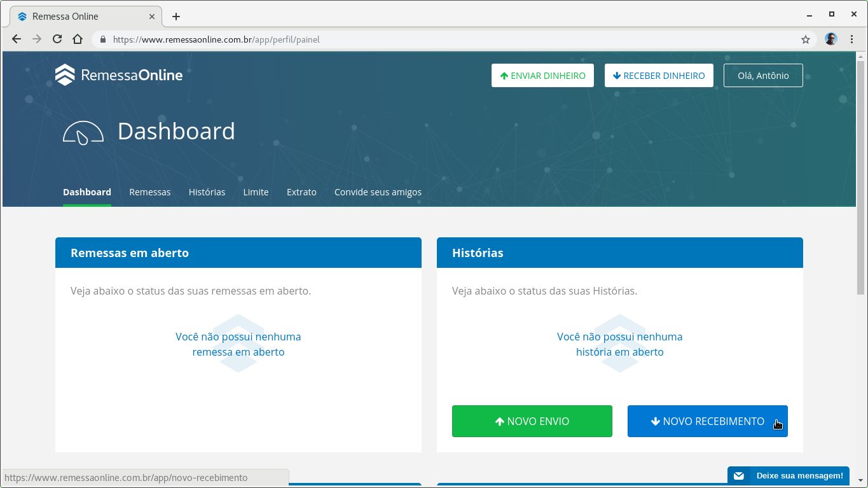Open the Limite tab
This screenshot has height=488, width=868.
point(256,192)
